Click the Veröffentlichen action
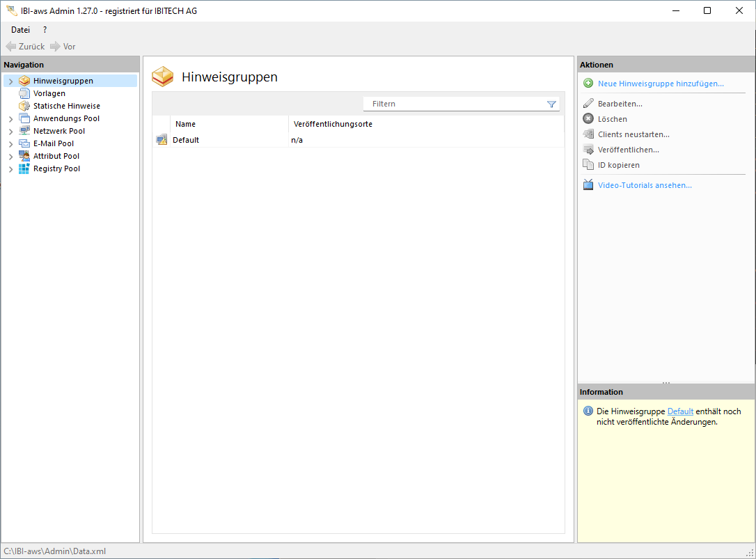Image resolution: width=756 pixels, height=559 pixels. (628, 150)
